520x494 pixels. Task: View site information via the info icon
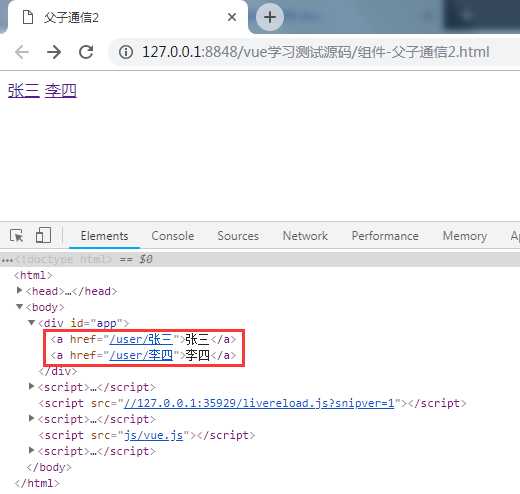click(126, 52)
